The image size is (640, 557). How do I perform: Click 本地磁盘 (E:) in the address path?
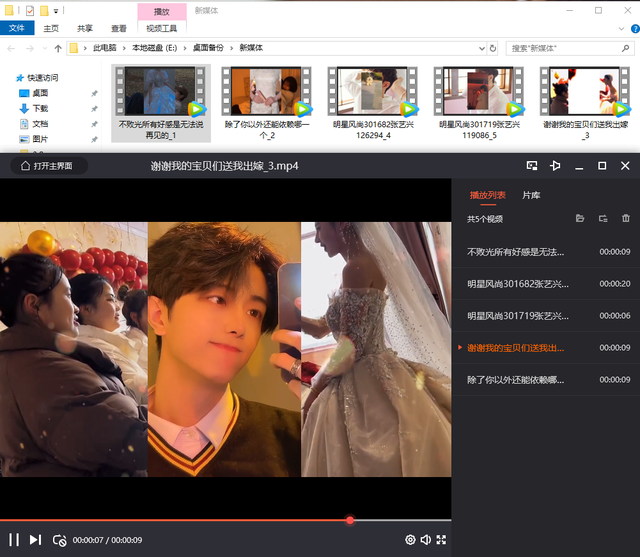[x=154, y=48]
